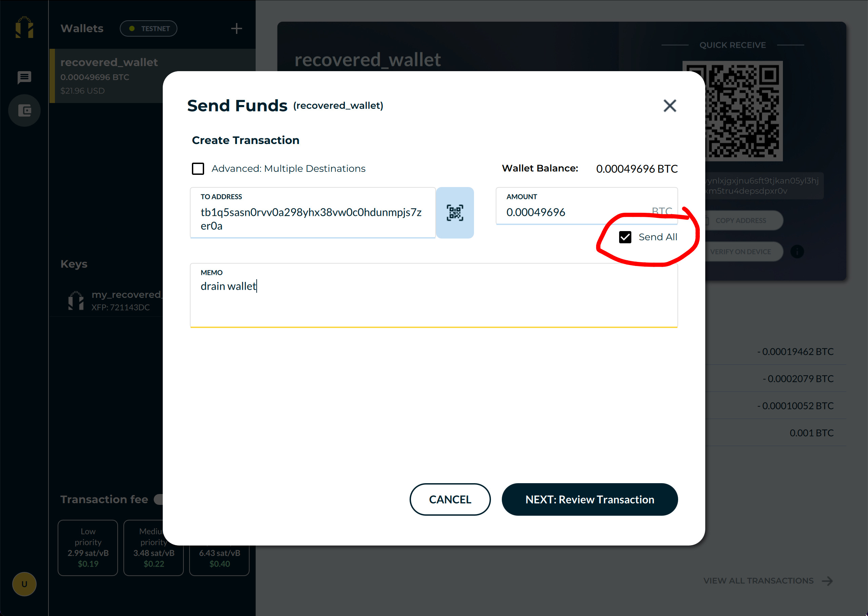Click NEXT Review Transaction button
This screenshot has width=868, height=616.
pos(590,499)
